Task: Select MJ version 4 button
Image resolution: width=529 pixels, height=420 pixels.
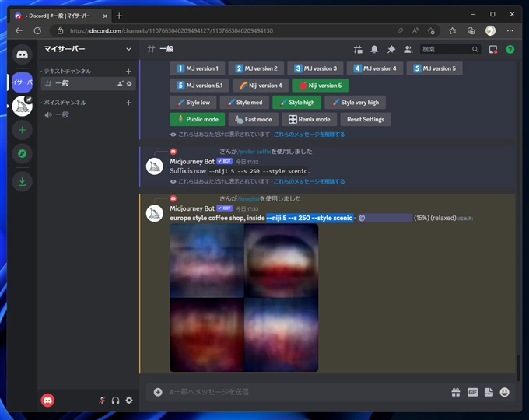Action: (375, 68)
